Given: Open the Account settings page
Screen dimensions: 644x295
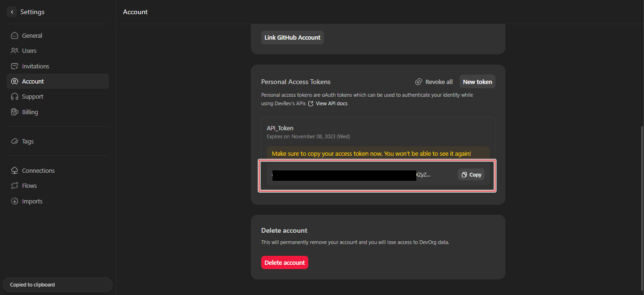Looking at the screenshot, I should tap(33, 82).
